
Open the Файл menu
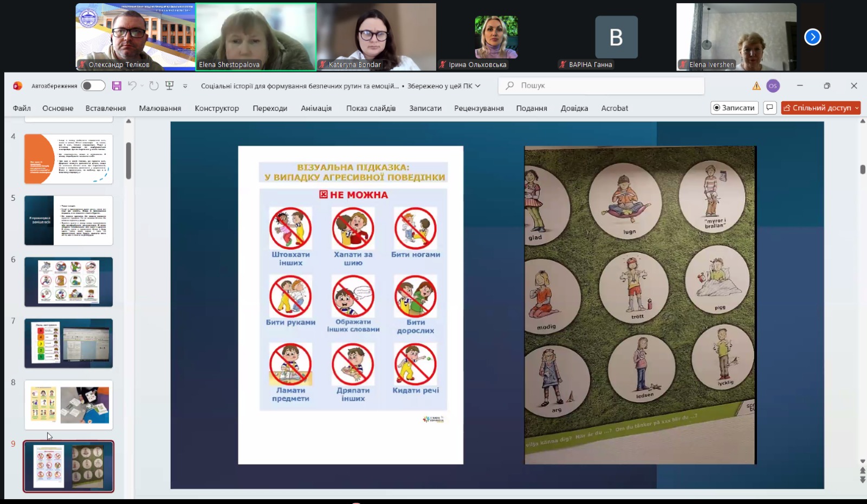pos(22,108)
